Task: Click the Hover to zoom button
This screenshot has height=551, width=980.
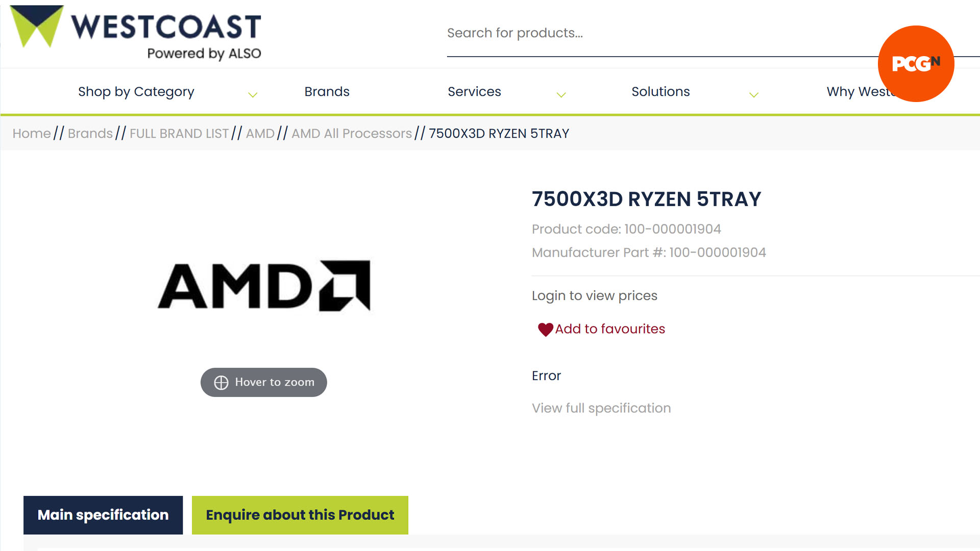Action: click(263, 382)
